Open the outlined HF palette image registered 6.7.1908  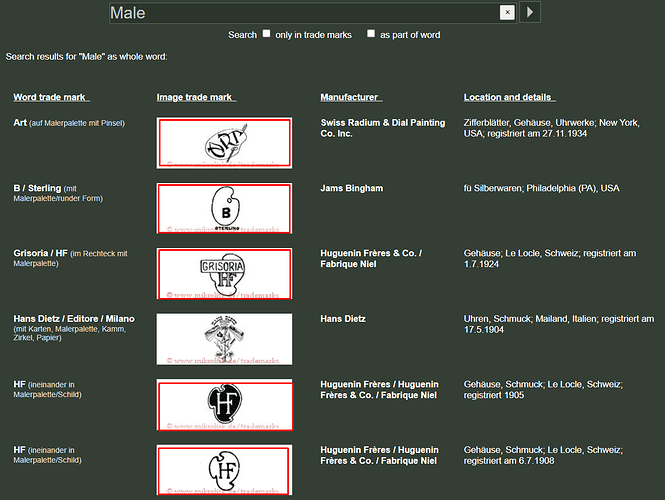point(224,470)
